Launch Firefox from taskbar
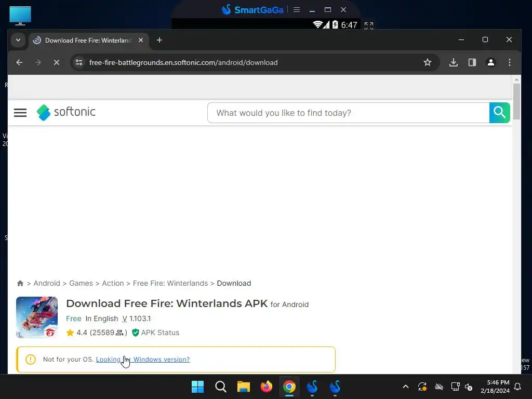Image resolution: width=532 pixels, height=399 pixels. coord(267,387)
